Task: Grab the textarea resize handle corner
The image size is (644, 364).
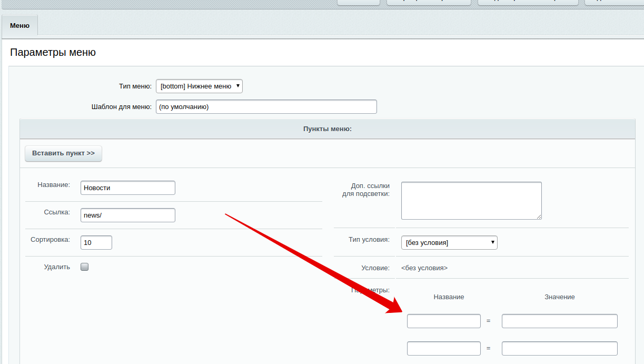Action: (539, 217)
